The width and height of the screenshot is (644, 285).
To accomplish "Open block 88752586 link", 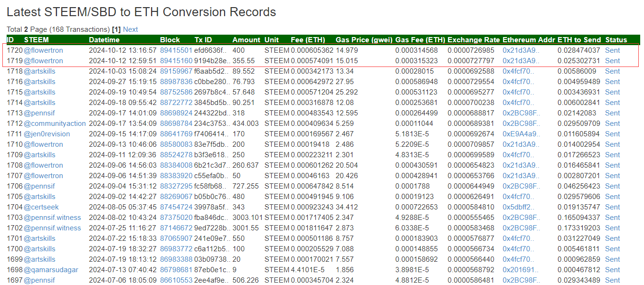I will click(176, 92).
